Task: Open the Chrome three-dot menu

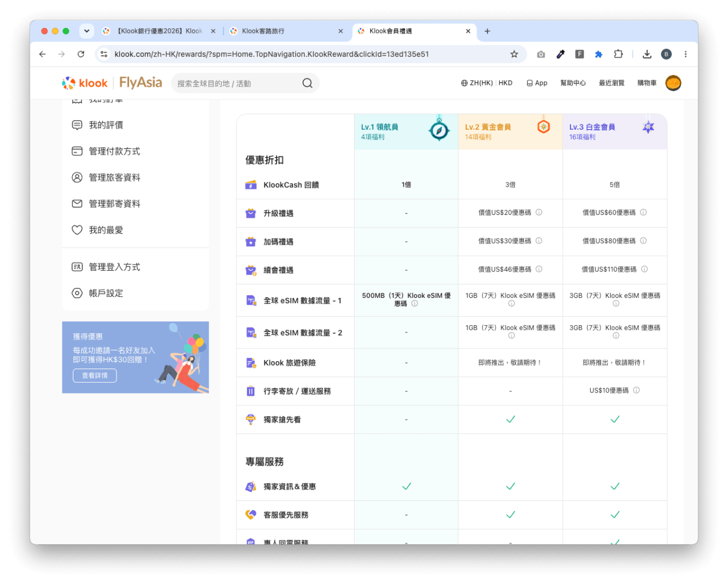Action: 685,54
